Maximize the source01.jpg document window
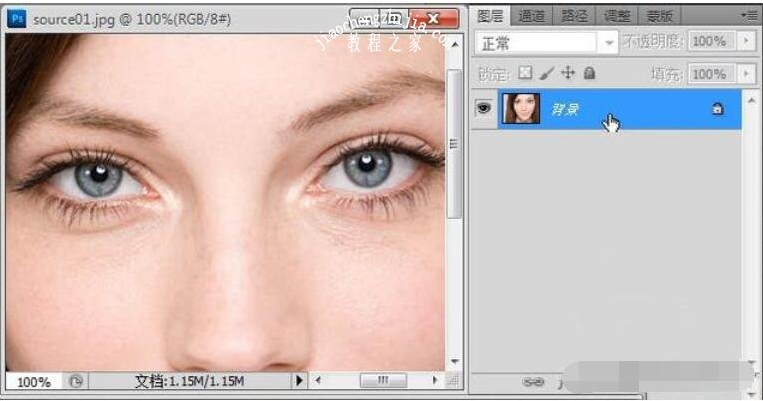This screenshot has height=401, width=763. [394, 18]
